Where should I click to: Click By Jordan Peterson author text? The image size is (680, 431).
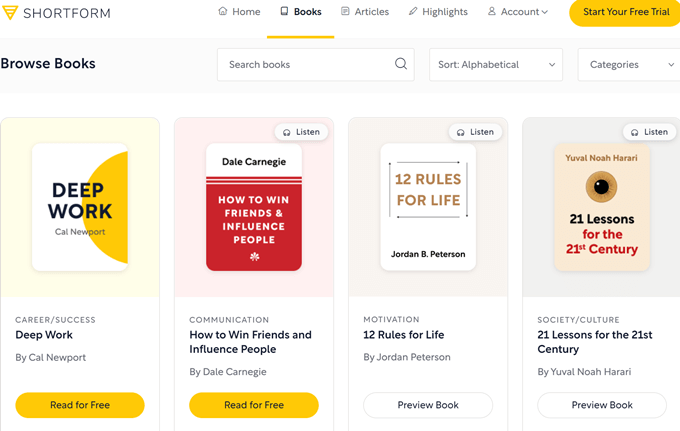tap(407, 357)
